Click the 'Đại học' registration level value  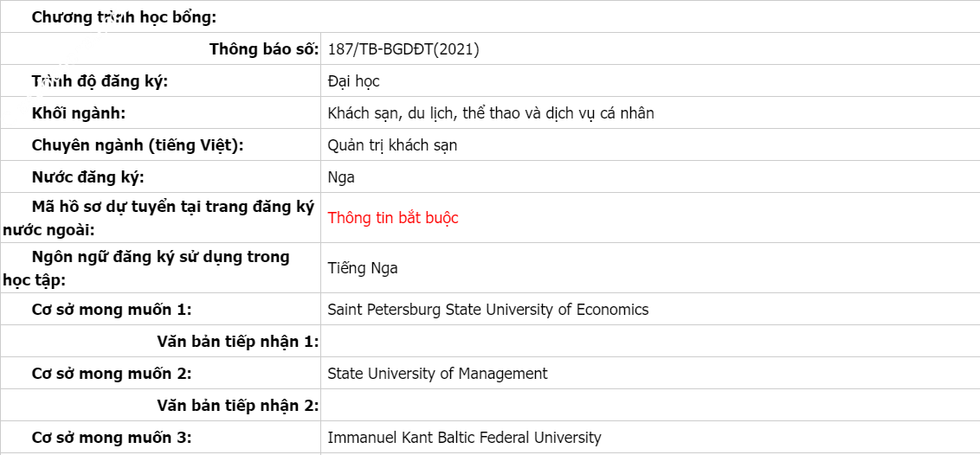click(x=353, y=81)
